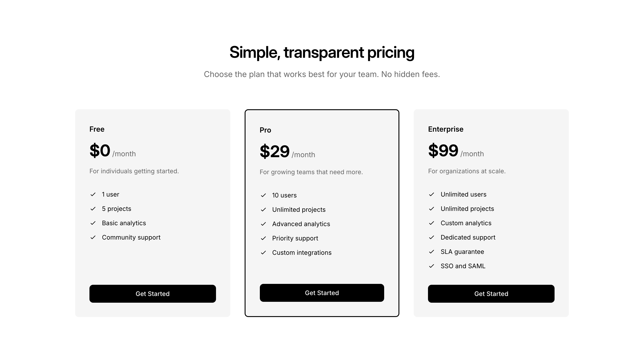
Task: Click the checkmark beside "SLA guarantee"
Action: (432, 252)
